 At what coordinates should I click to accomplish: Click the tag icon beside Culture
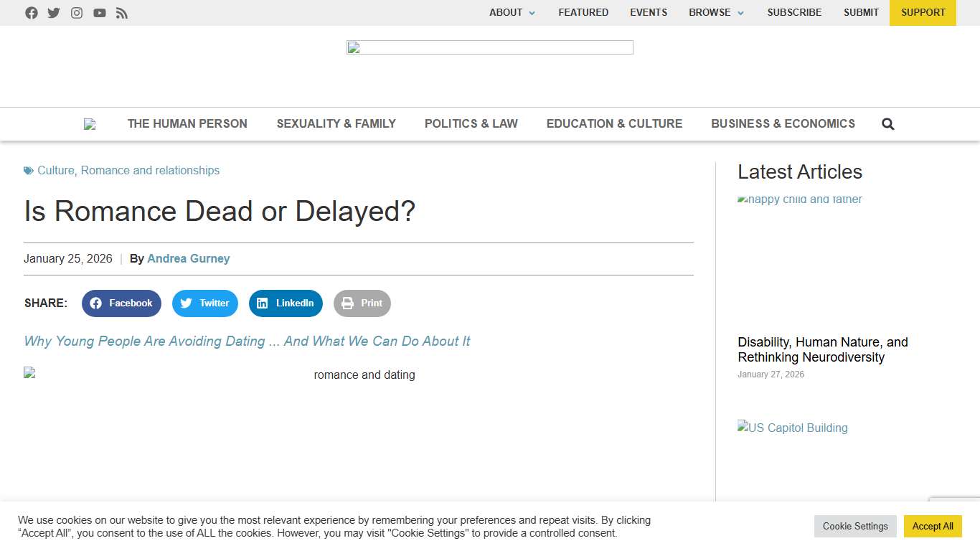coord(28,170)
